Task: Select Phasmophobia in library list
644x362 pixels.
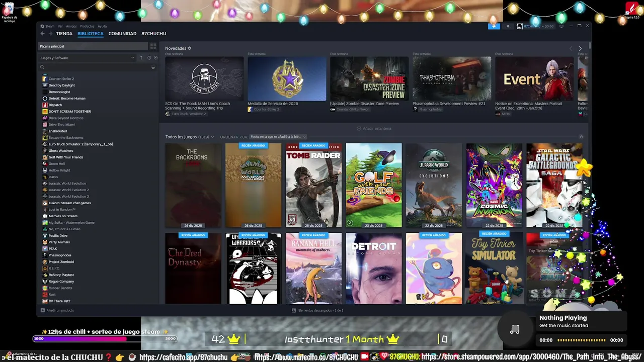Action: coord(60,255)
